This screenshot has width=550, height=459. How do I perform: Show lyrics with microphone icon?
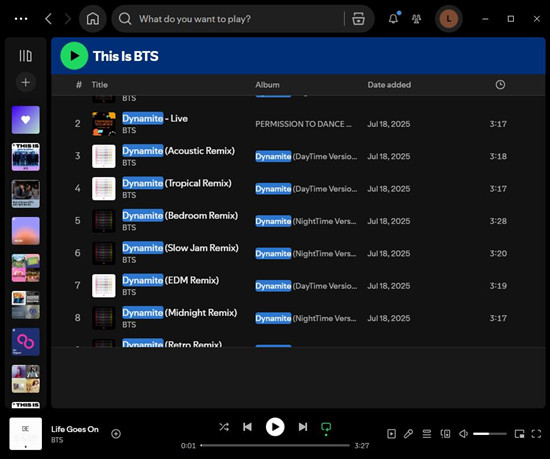click(408, 434)
